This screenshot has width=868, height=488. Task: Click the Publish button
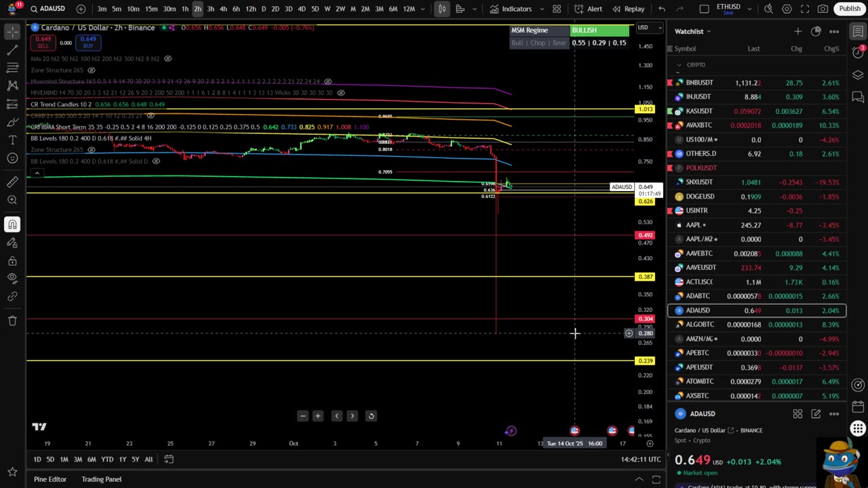[x=850, y=9]
